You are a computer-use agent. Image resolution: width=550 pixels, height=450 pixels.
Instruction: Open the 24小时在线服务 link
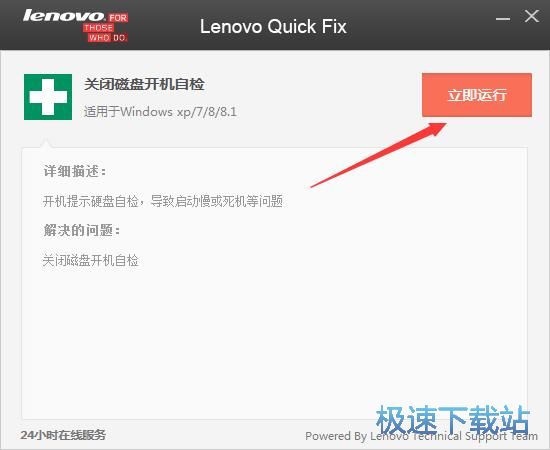coord(63,435)
